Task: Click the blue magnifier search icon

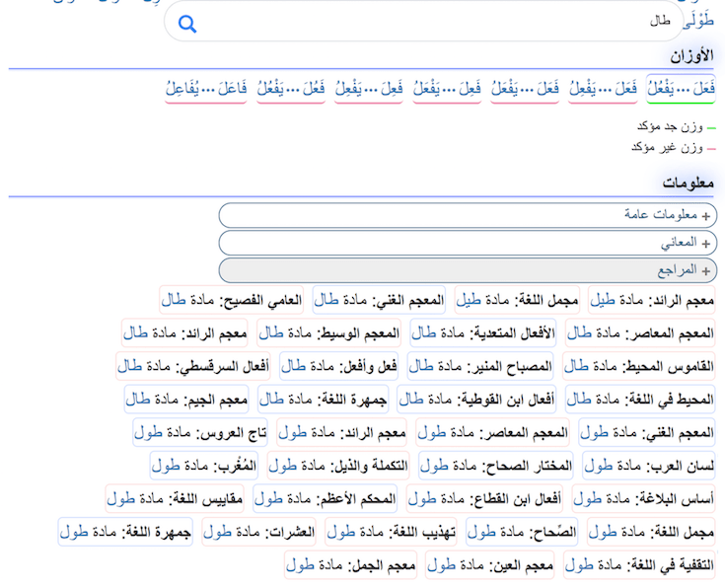Action: [187, 24]
